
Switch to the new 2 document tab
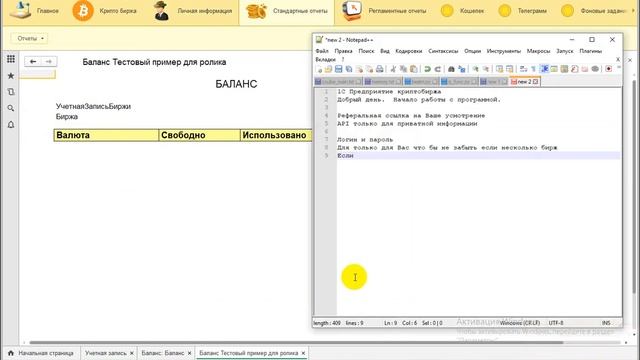(x=524, y=82)
